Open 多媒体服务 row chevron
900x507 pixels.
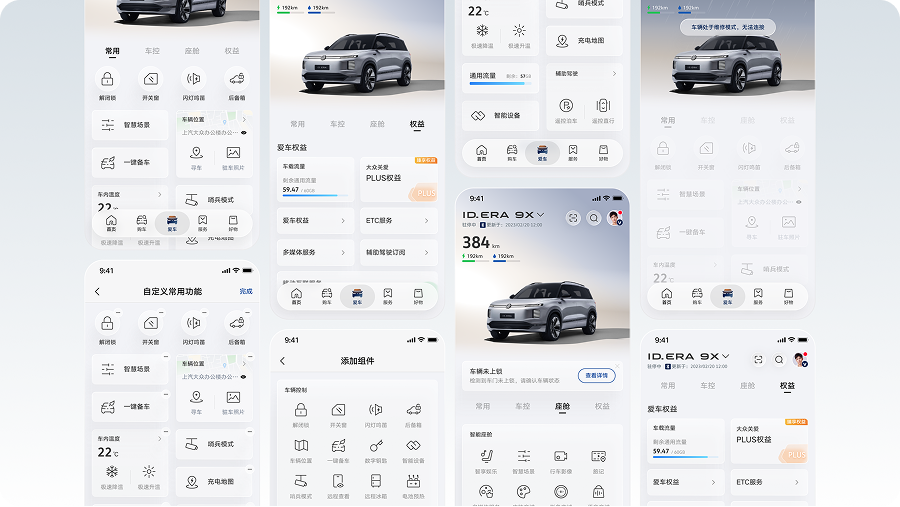(x=343, y=252)
